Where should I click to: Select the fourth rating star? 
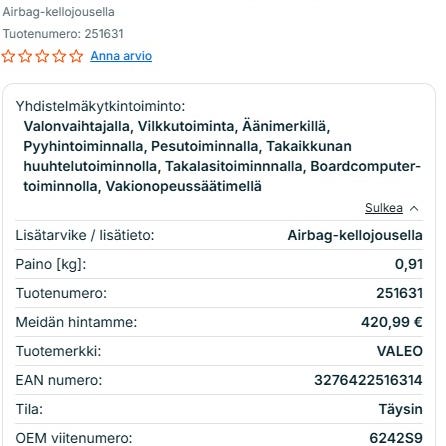(x=59, y=56)
